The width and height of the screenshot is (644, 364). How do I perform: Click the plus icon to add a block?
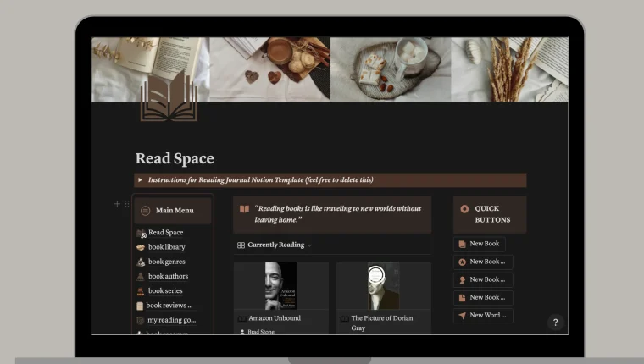(x=117, y=204)
